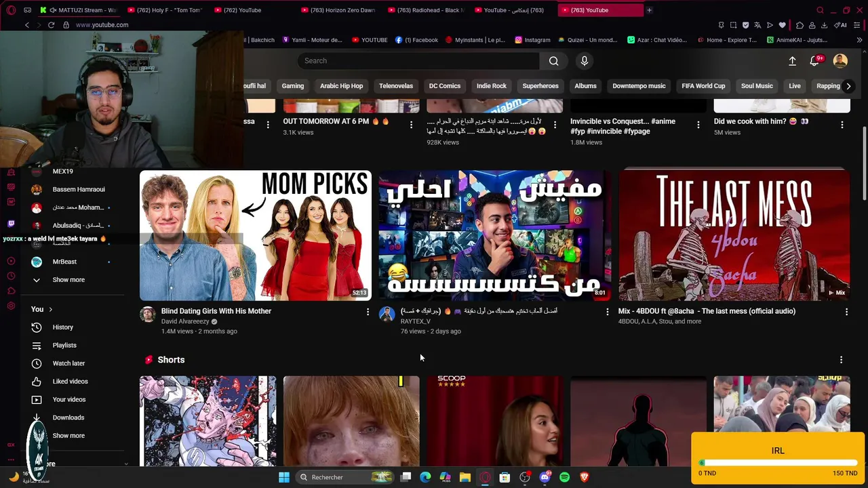Viewport: 868px width, 488px height.
Task: Open the account avatar menu
Action: (x=840, y=61)
